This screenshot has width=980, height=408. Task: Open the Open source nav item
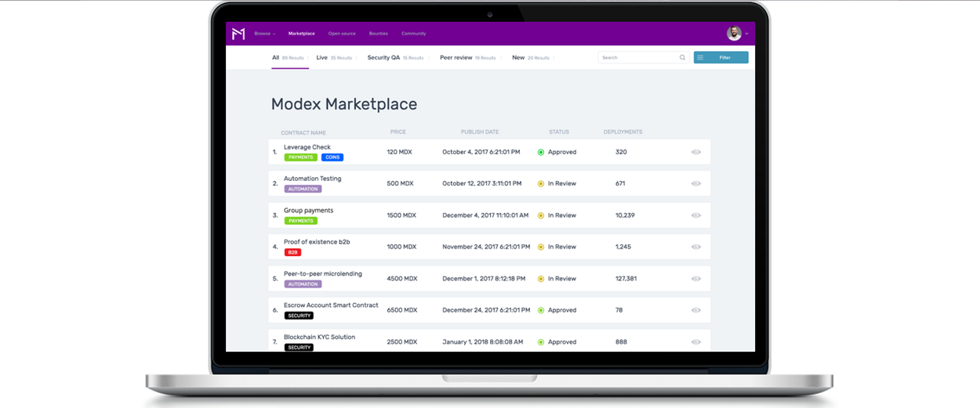pos(342,34)
